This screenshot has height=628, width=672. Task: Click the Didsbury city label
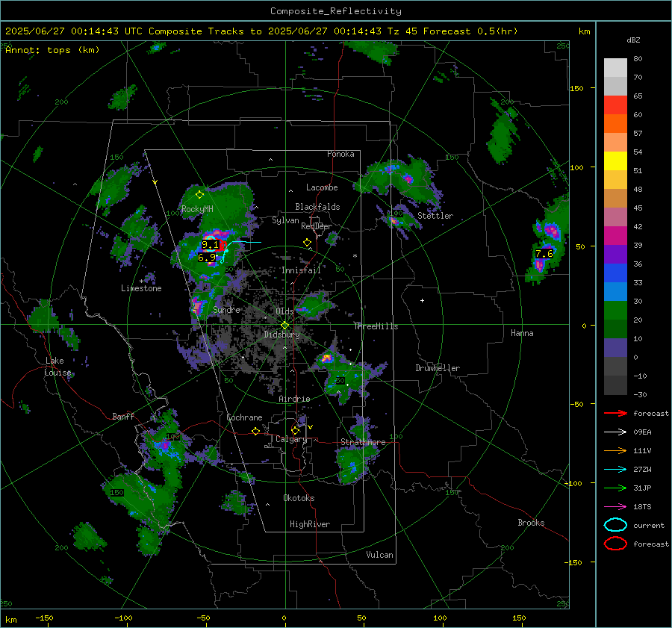click(281, 335)
